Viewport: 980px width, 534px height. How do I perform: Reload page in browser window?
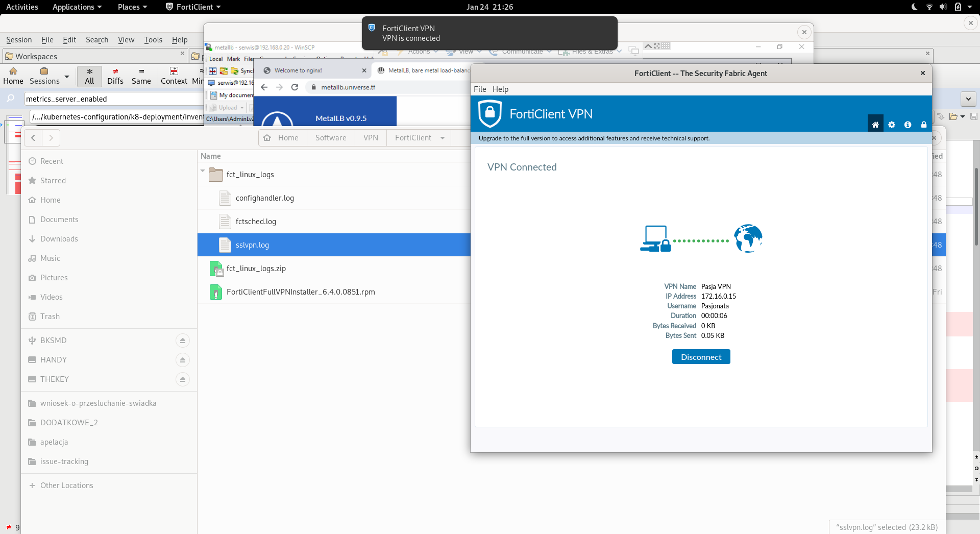coord(295,87)
